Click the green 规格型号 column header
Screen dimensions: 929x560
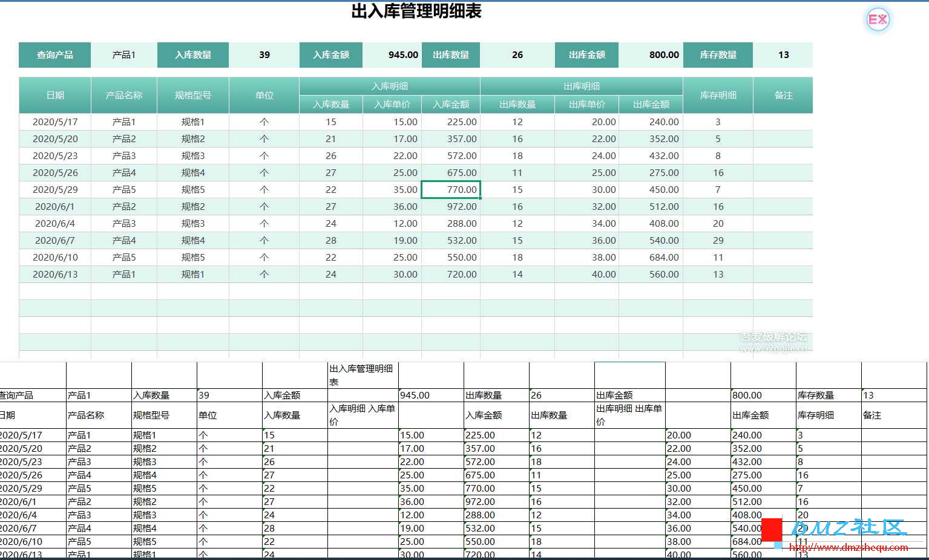click(193, 95)
